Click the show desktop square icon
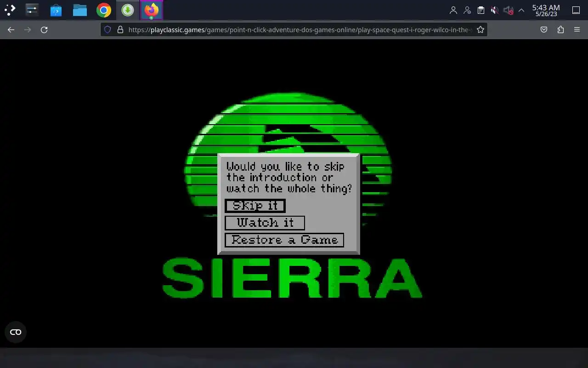This screenshot has width=588, height=368. click(x=576, y=10)
